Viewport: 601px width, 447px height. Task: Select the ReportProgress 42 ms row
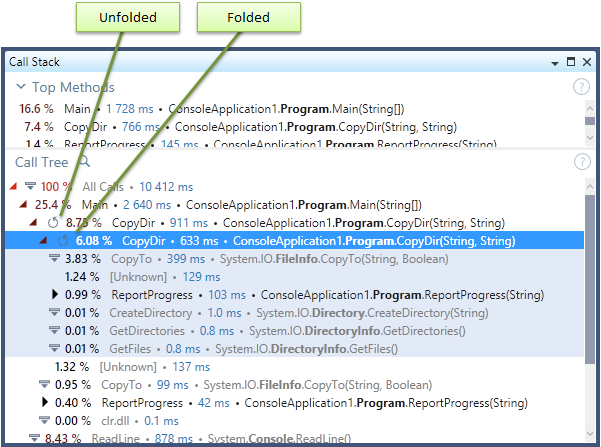pyautogui.click(x=294, y=403)
